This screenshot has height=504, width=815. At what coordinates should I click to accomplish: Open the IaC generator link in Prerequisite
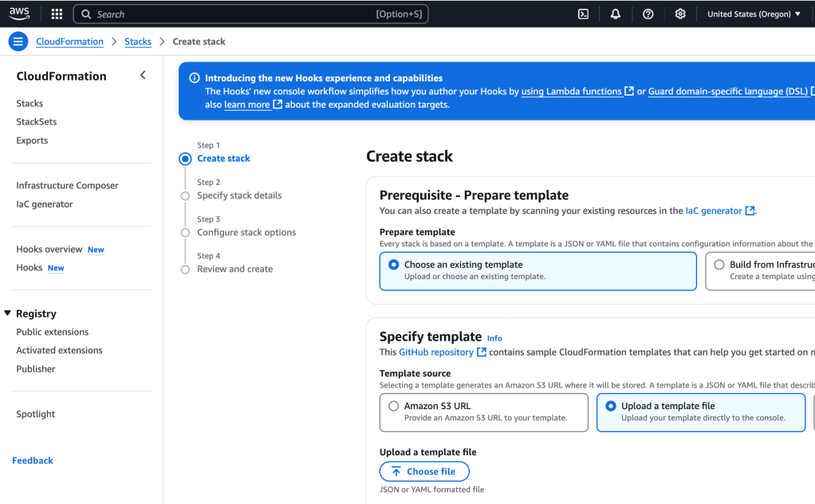pos(713,211)
